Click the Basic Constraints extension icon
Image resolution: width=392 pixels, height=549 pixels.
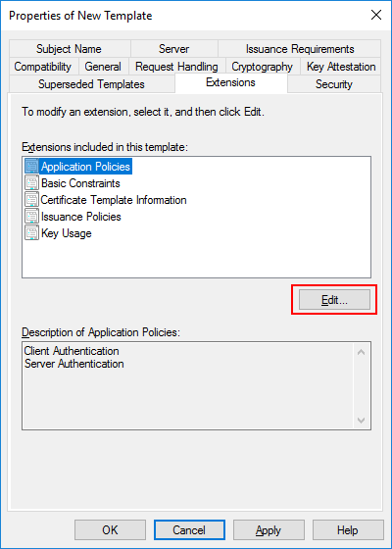[31, 183]
